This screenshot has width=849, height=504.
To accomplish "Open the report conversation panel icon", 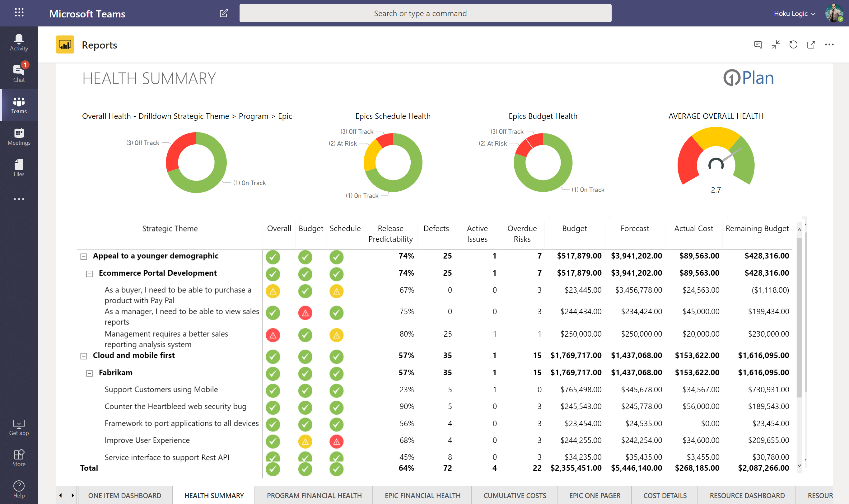I will (758, 44).
